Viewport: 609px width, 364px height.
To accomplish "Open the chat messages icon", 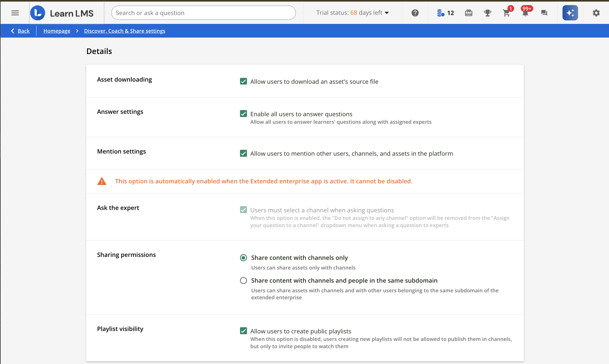I will [x=544, y=13].
